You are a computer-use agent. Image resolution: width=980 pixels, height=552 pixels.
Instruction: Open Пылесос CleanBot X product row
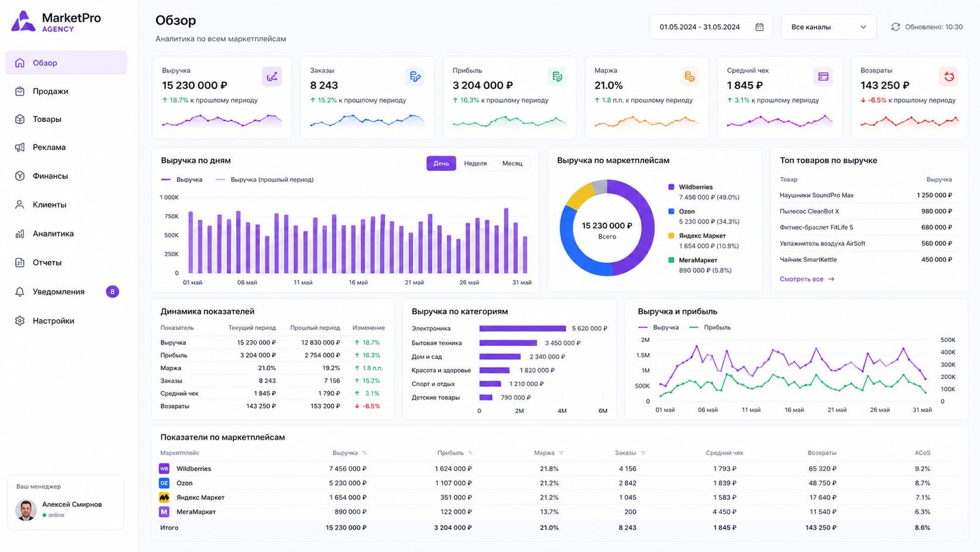point(866,211)
